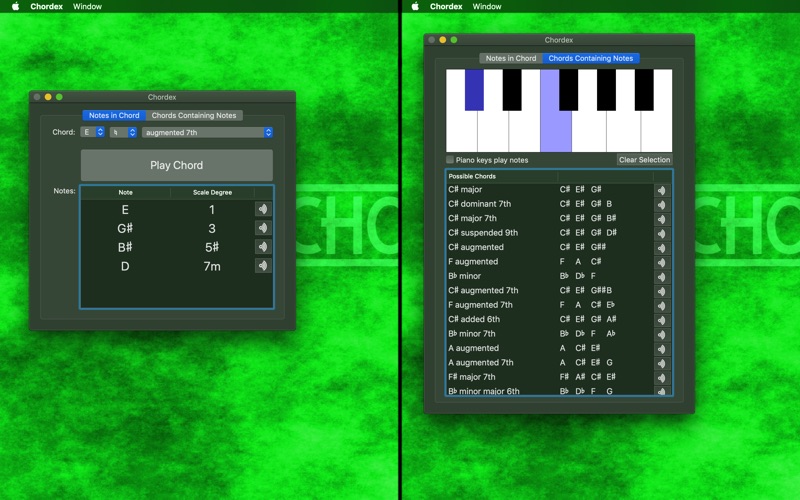Enable Piano keys play notes checkbox
The height and width of the screenshot is (500, 800).
tap(450, 160)
